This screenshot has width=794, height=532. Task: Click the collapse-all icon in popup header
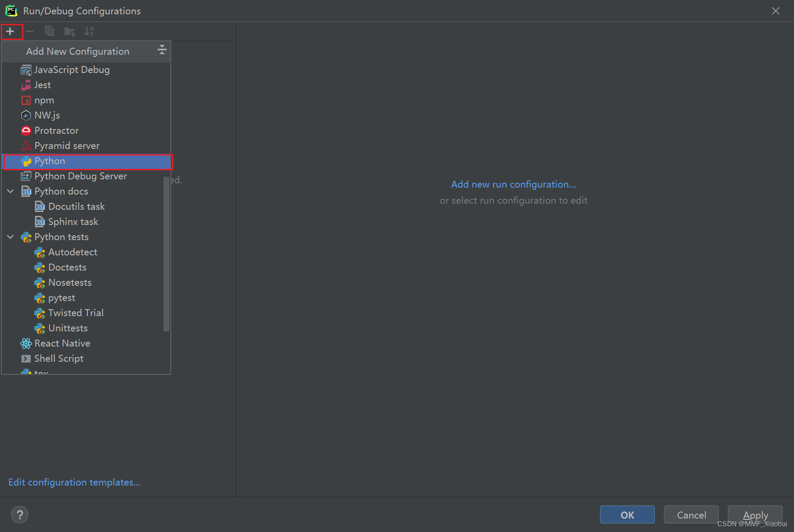coord(162,50)
